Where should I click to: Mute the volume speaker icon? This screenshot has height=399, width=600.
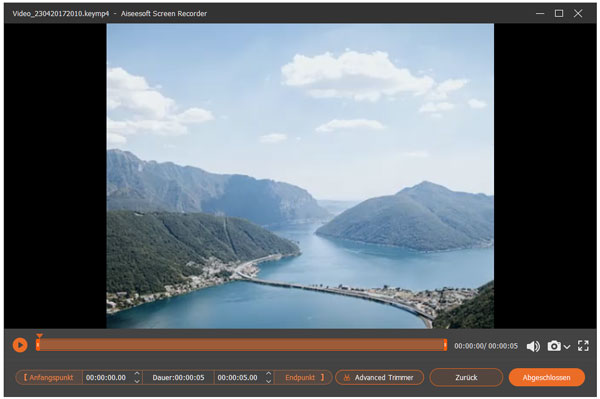point(533,346)
